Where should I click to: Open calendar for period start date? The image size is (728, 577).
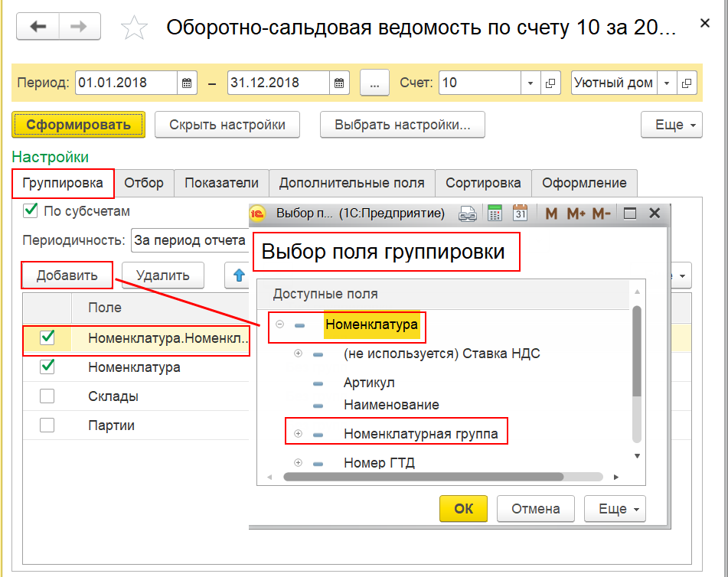[x=187, y=83]
